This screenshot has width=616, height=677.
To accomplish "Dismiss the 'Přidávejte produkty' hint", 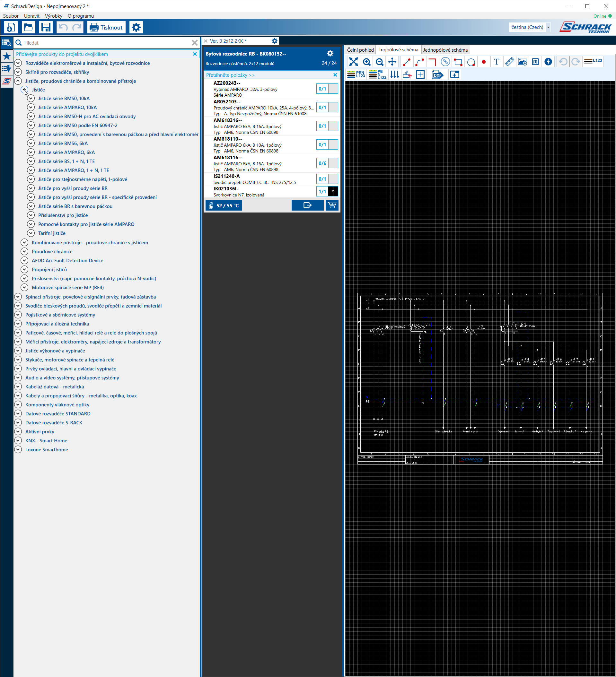I will coord(195,54).
